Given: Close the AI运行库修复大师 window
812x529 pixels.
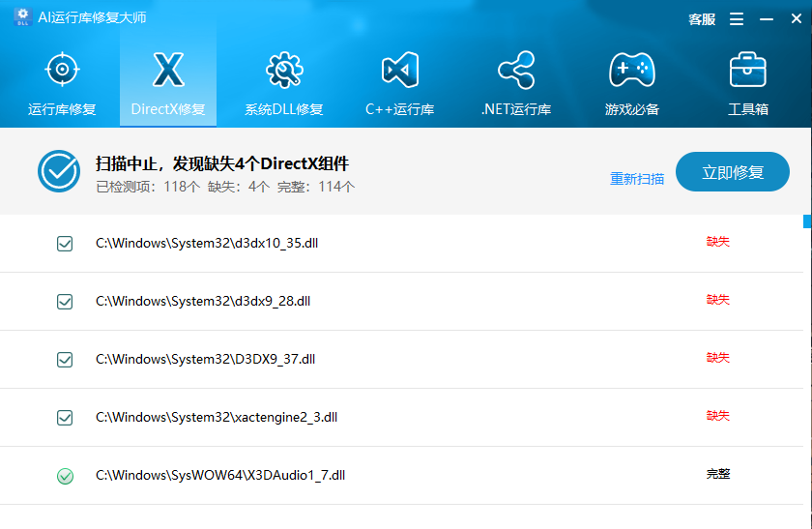Looking at the screenshot, I should 797,18.
